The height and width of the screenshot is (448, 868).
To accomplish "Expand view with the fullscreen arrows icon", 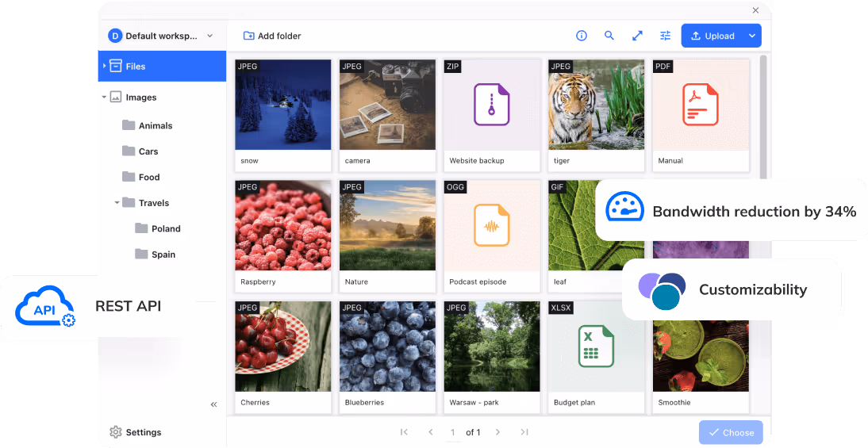I will click(637, 36).
